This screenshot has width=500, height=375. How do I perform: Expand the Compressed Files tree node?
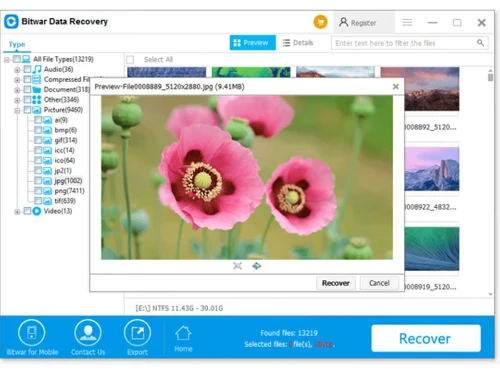pyautogui.click(x=17, y=80)
